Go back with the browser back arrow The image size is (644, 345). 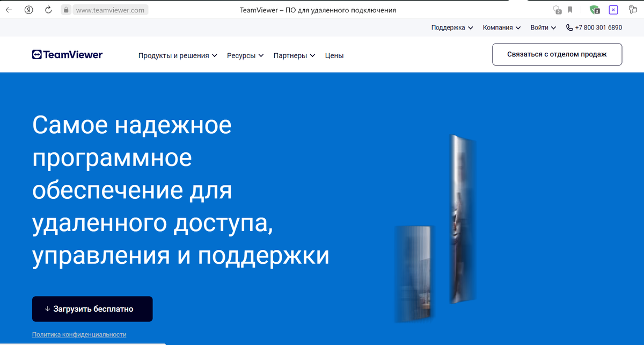[x=9, y=10]
